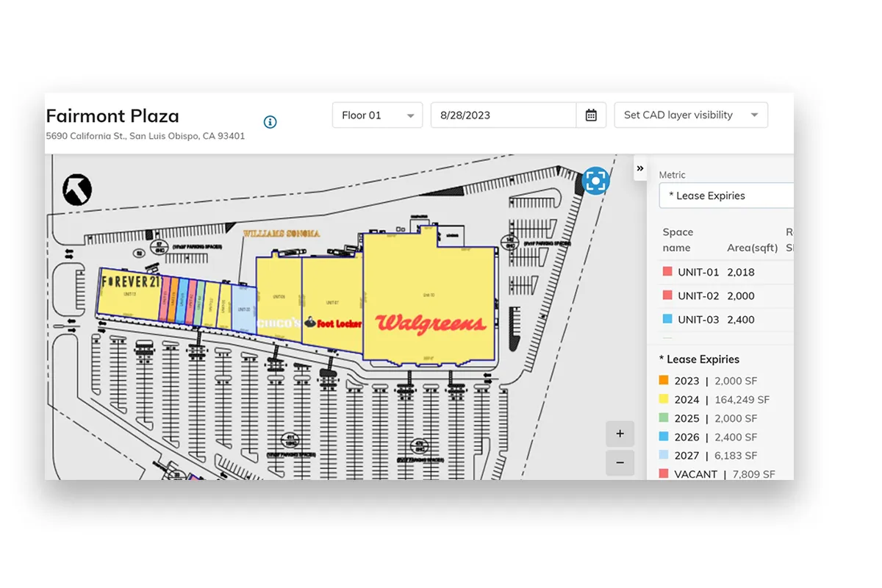
Task: Click the 8/28/2023 date field
Action: click(503, 115)
